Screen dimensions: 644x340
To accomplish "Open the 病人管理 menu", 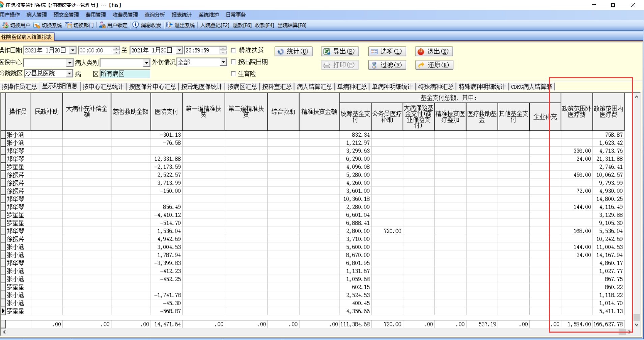I will point(37,15).
